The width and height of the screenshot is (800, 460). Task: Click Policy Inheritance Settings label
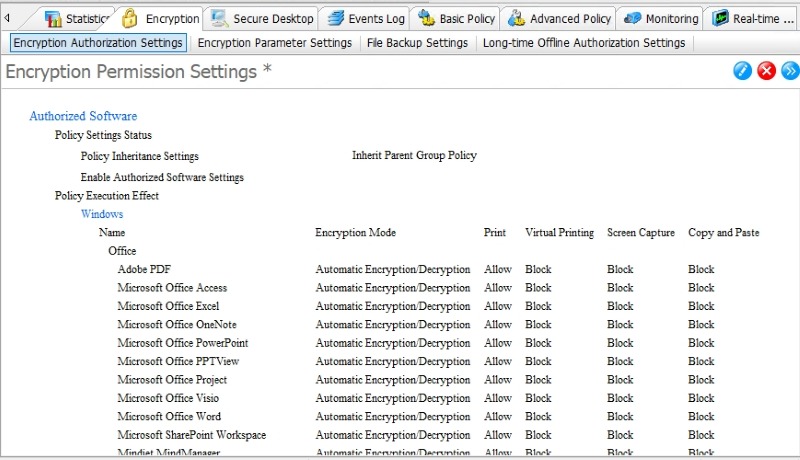(x=139, y=156)
